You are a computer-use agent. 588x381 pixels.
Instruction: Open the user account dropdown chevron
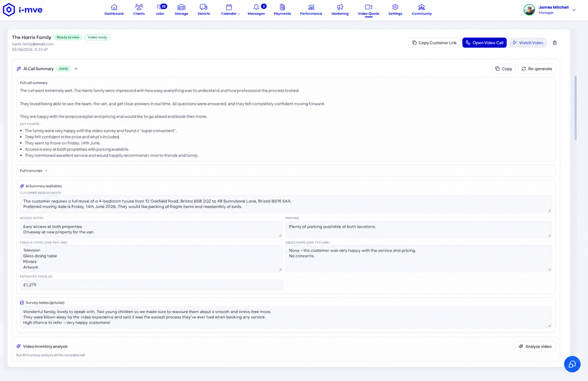pos(574,10)
